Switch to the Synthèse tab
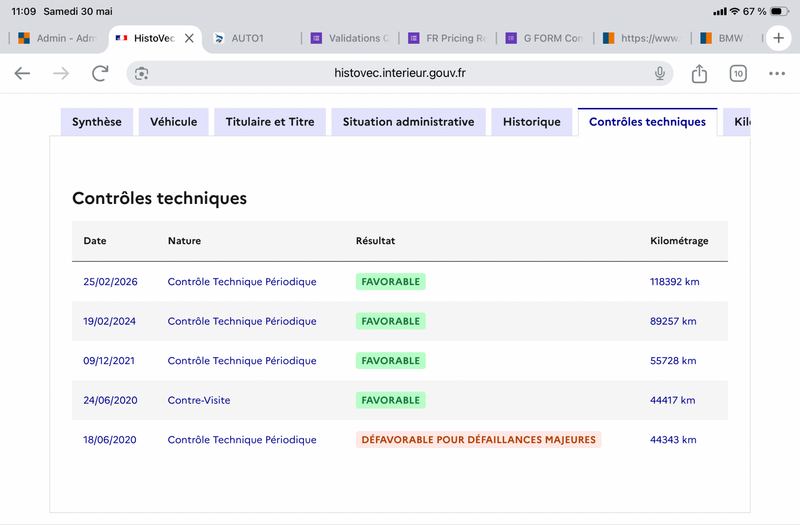800x525 pixels. [97, 122]
